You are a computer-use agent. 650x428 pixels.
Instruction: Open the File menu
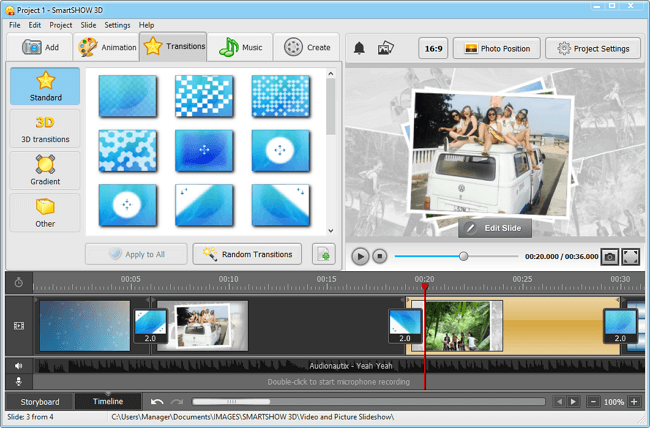(15, 25)
